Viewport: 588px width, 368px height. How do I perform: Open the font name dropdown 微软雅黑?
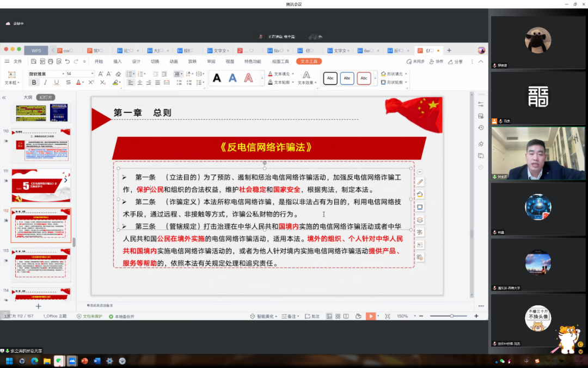pos(46,74)
